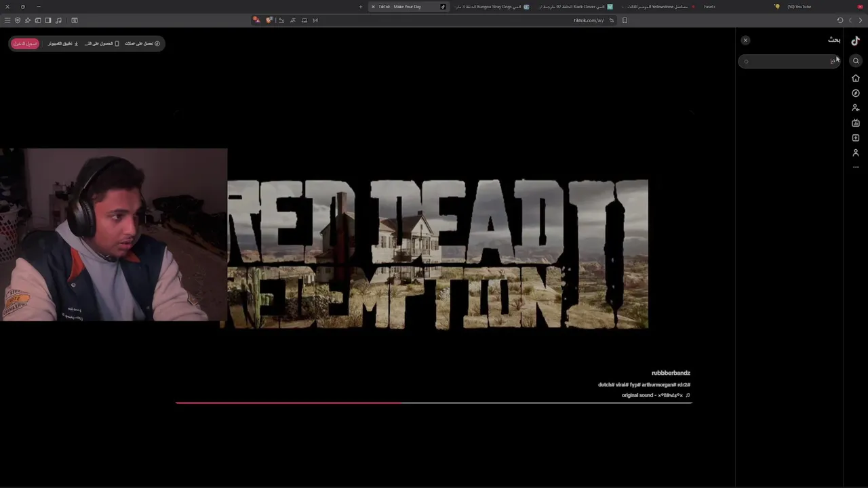Click the second badged extension icon
Viewport: 868px width, 488px height.
tap(269, 20)
